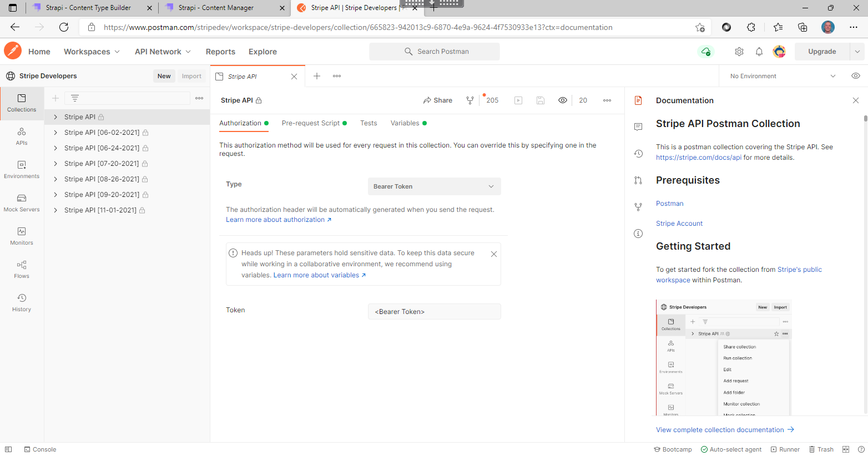Open the History panel

pyautogui.click(x=22, y=302)
